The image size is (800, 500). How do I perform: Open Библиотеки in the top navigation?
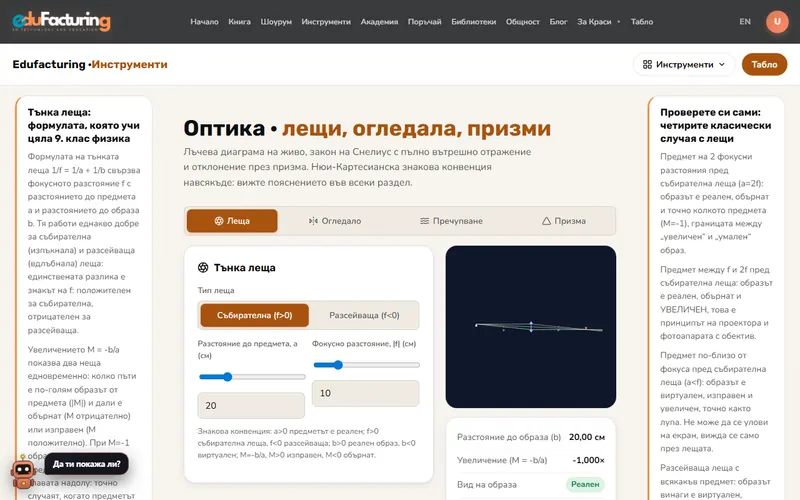473,21
